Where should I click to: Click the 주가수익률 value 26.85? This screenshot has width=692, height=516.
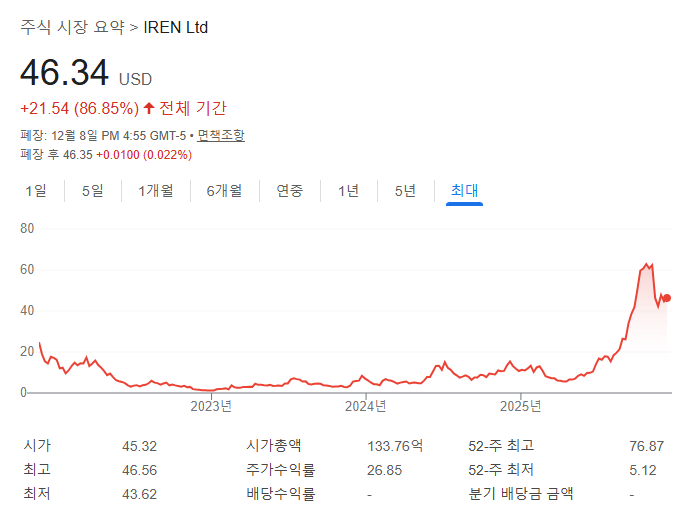pyautogui.click(x=384, y=470)
